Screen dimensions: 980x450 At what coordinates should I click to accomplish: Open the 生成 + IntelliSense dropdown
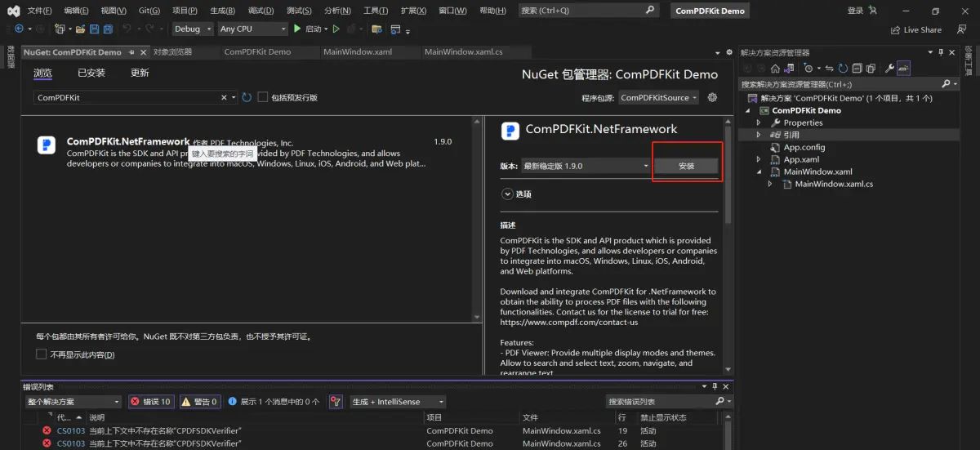click(x=398, y=402)
